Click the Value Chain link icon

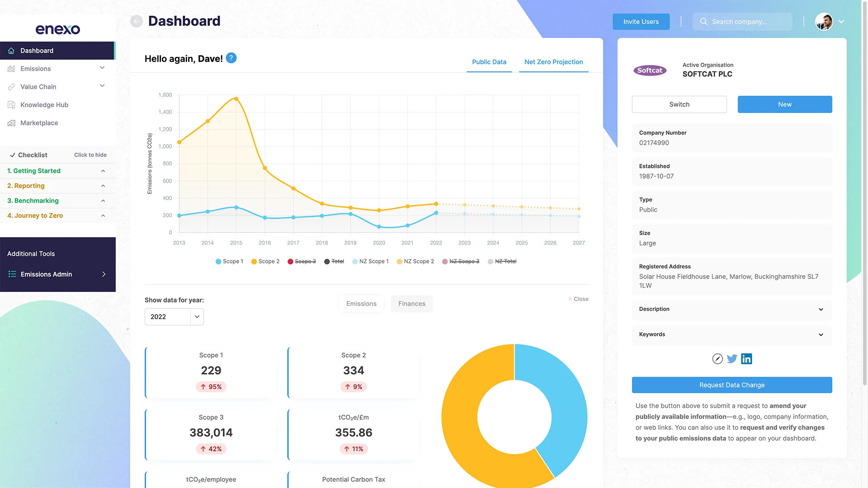point(11,87)
